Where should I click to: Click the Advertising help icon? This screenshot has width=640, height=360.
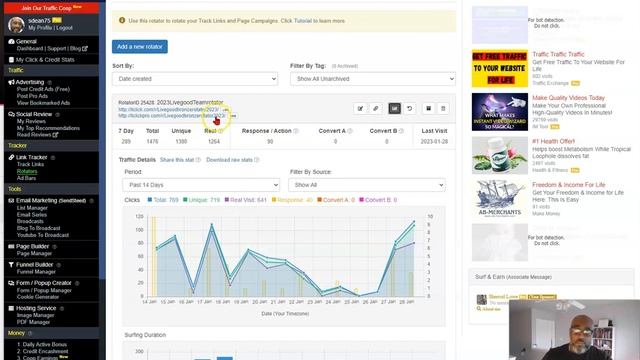[49, 82]
